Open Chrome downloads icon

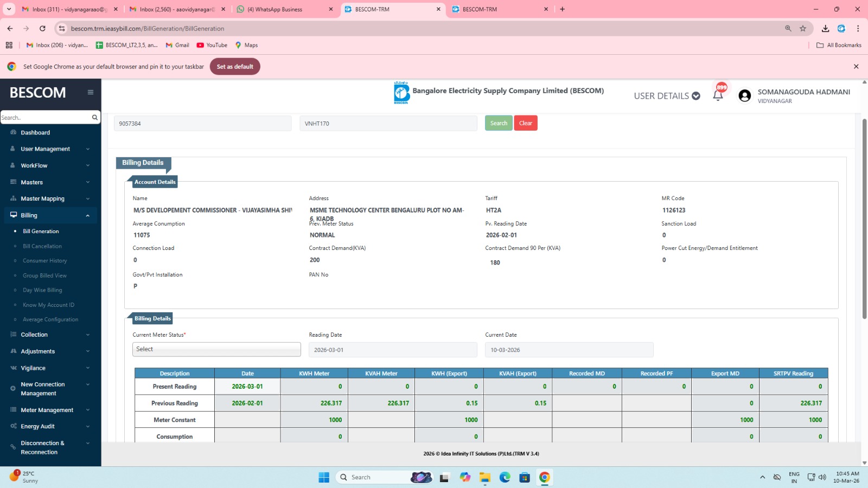click(x=825, y=28)
